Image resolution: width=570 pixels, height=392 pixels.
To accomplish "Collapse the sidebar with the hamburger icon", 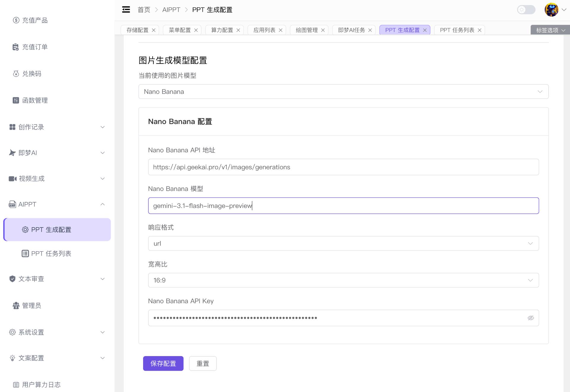I will point(126,10).
